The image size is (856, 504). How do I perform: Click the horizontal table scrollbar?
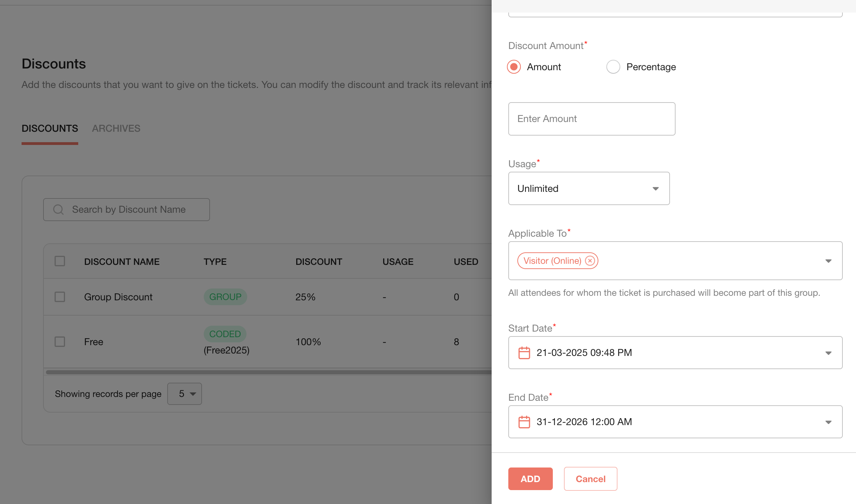[268, 372]
